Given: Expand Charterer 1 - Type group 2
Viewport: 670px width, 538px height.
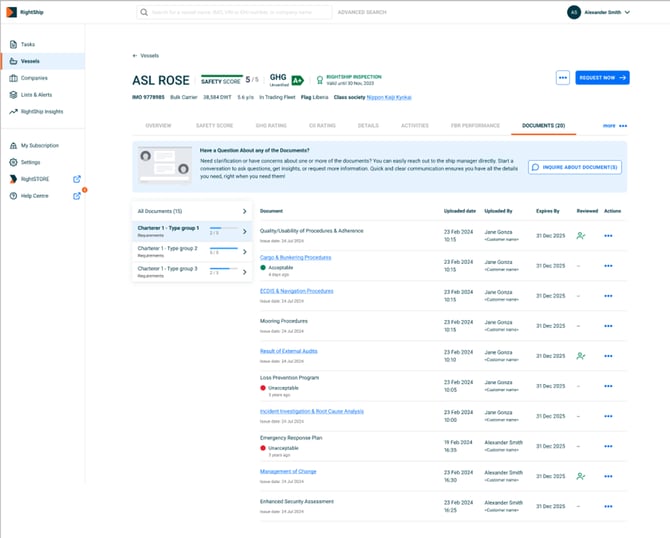Looking at the screenshot, I should tap(244, 250).
